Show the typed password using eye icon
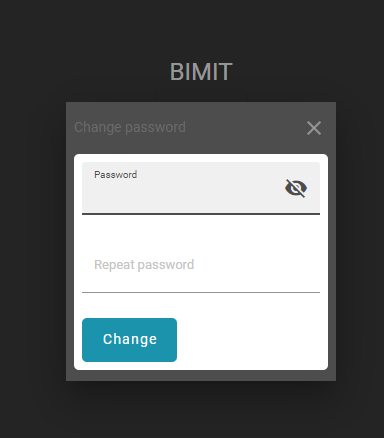Viewport: 384px width, 438px height. [x=296, y=188]
